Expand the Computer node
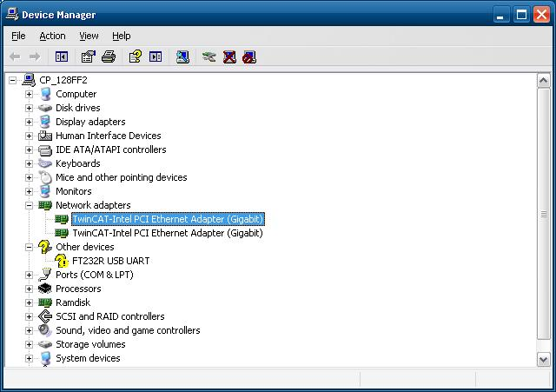The height and width of the screenshot is (392, 556). click(29, 94)
